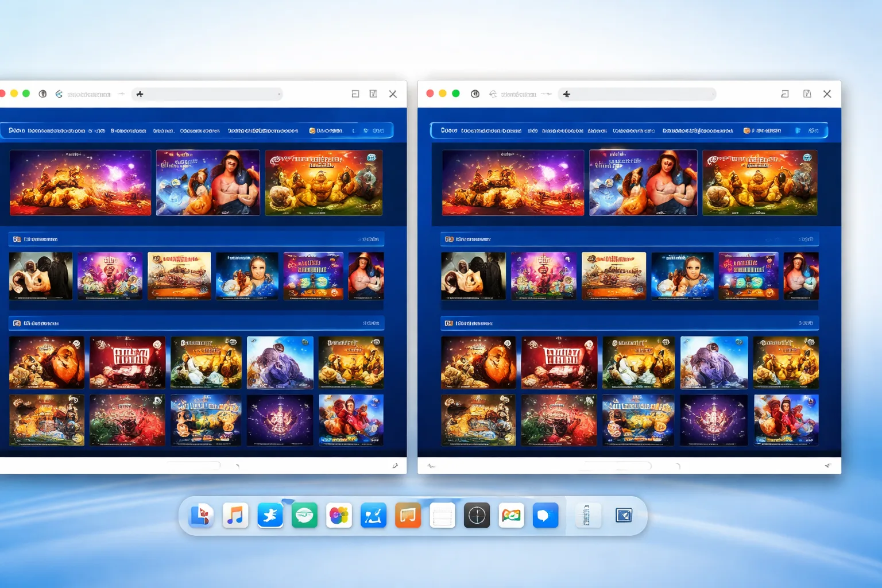Click the orange coin item in right window nav bar
Viewport: 882px width, 588px height.
pyautogui.click(x=762, y=131)
